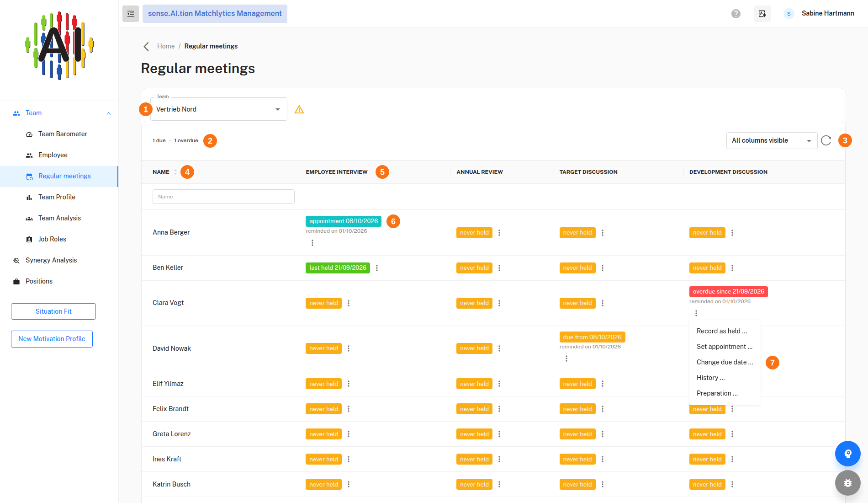Open options for Greta Lorenz's target discussion
Image resolution: width=868 pixels, height=503 pixels.
click(603, 434)
